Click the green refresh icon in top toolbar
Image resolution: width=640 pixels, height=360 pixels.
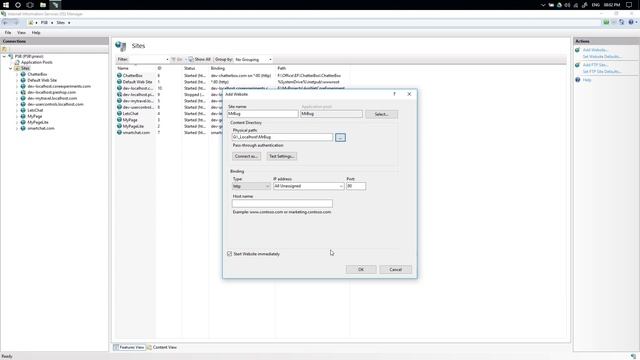pos(606,22)
